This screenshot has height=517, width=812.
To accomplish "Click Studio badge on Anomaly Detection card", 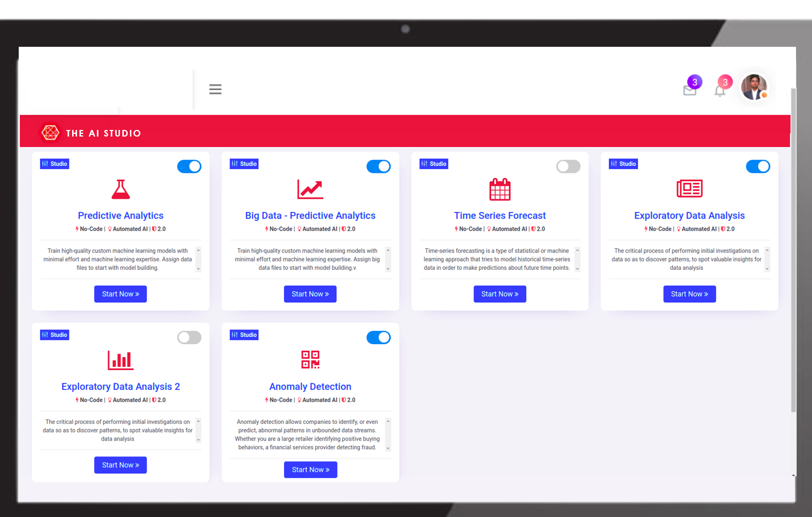I will pos(244,335).
